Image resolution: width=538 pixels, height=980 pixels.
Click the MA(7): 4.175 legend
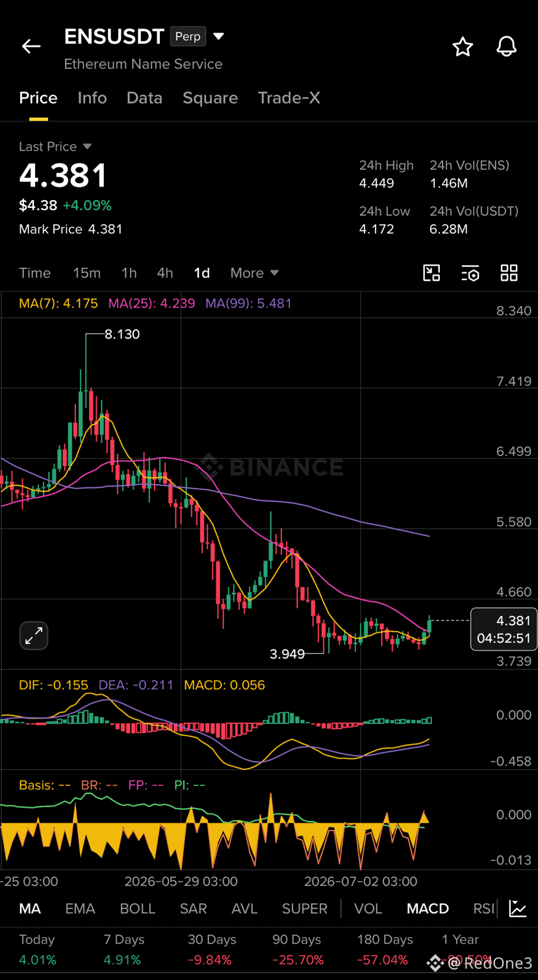click(58, 303)
